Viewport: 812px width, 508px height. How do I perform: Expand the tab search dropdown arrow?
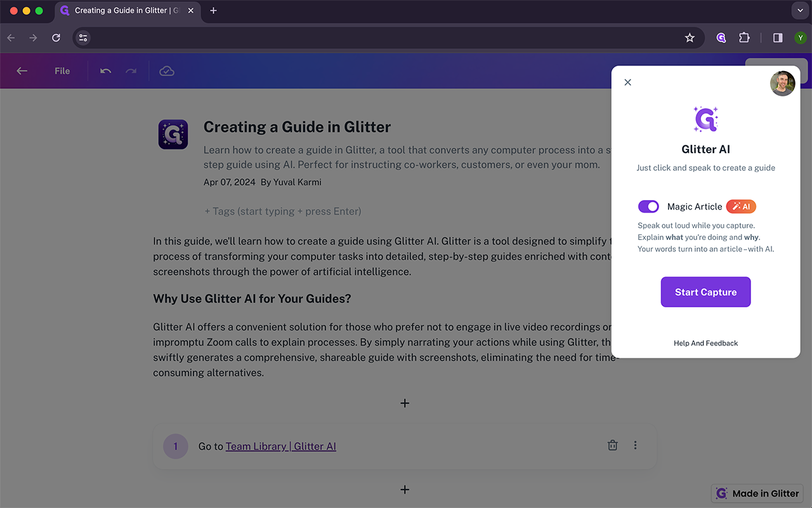click(799, 11)
